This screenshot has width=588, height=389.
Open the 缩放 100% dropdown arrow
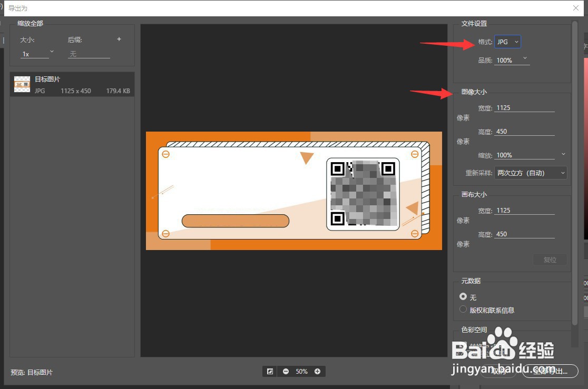563,154
